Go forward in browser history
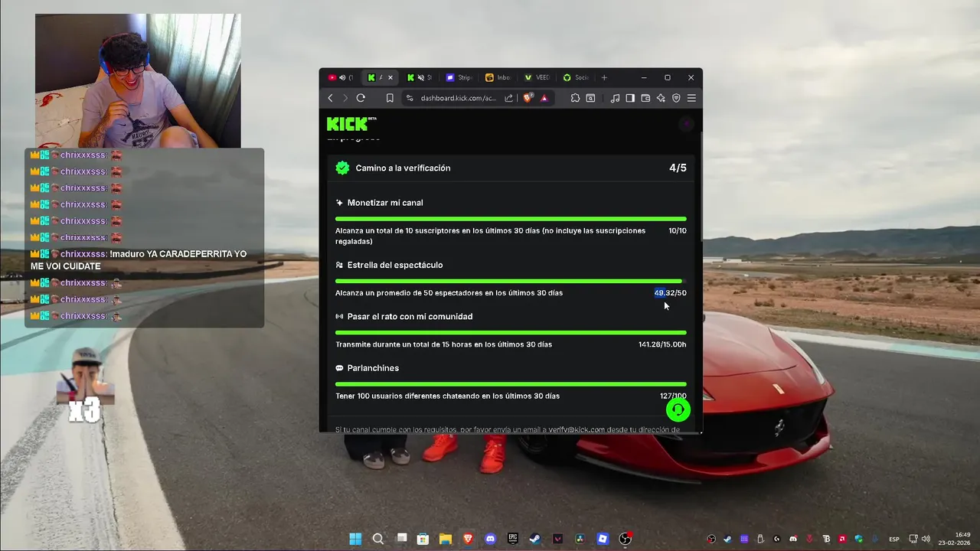 (345, 98)
